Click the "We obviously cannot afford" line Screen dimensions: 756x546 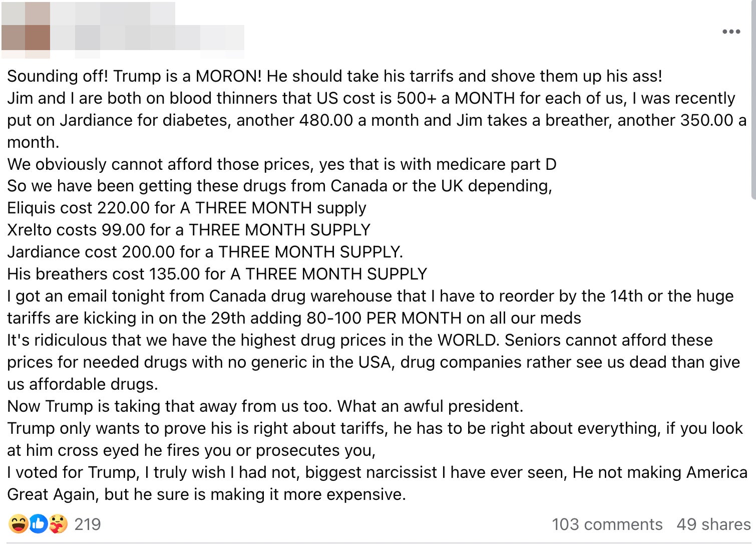coord(281,164)
